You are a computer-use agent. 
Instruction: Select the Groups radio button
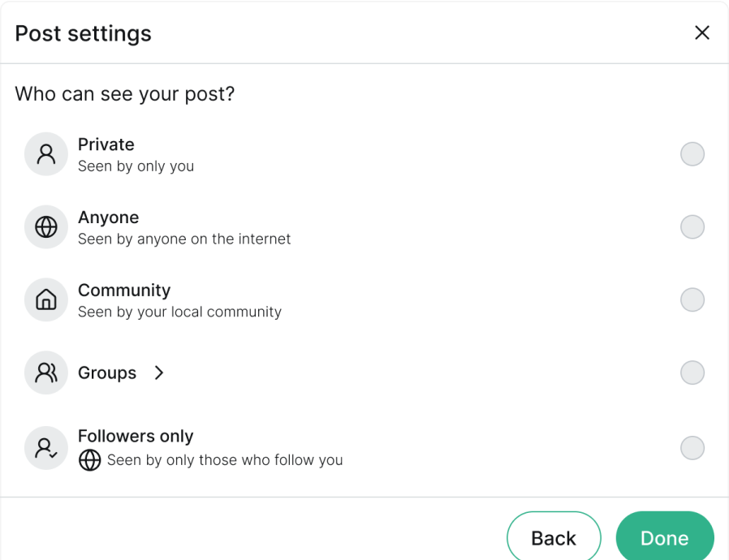tap(692, 373)
